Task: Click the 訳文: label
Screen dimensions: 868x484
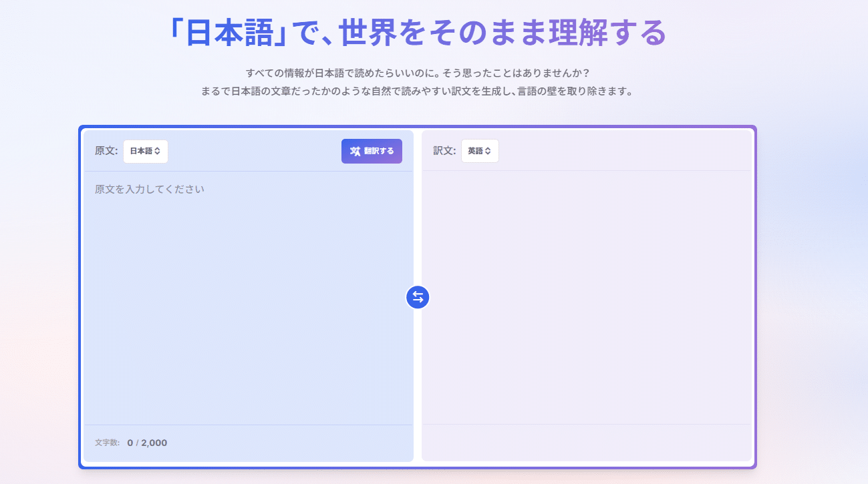Action: click(x=444, y=151)
